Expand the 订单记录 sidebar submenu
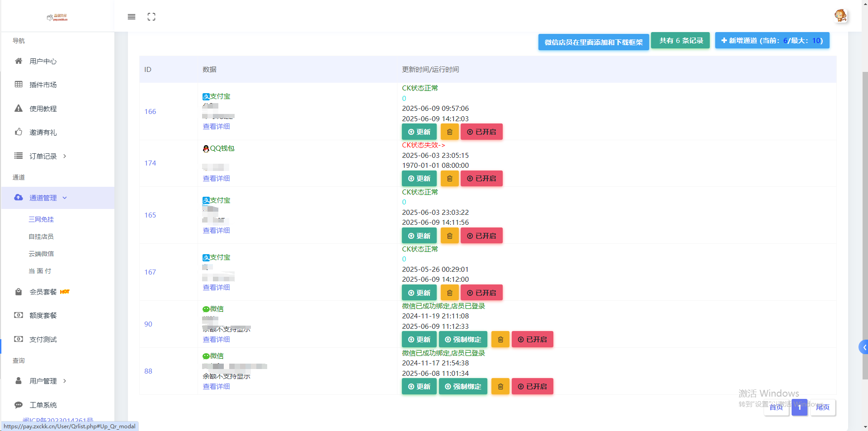The image size is (868, 431). click(x=43, y=156)
